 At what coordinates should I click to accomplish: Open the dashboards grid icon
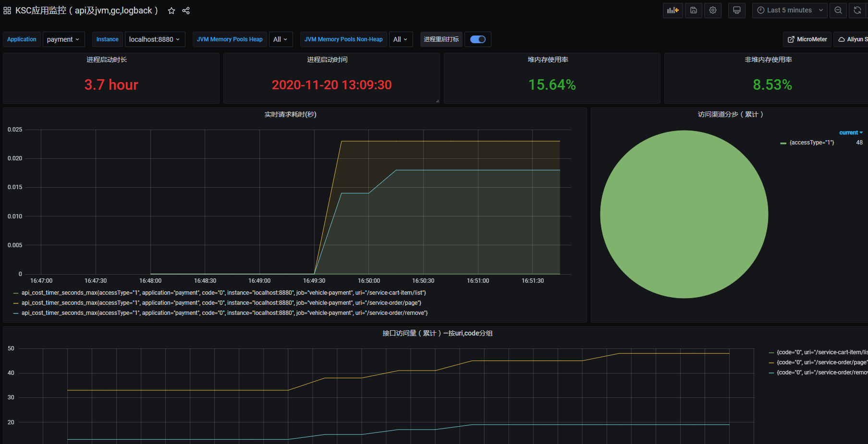(7, 11)
